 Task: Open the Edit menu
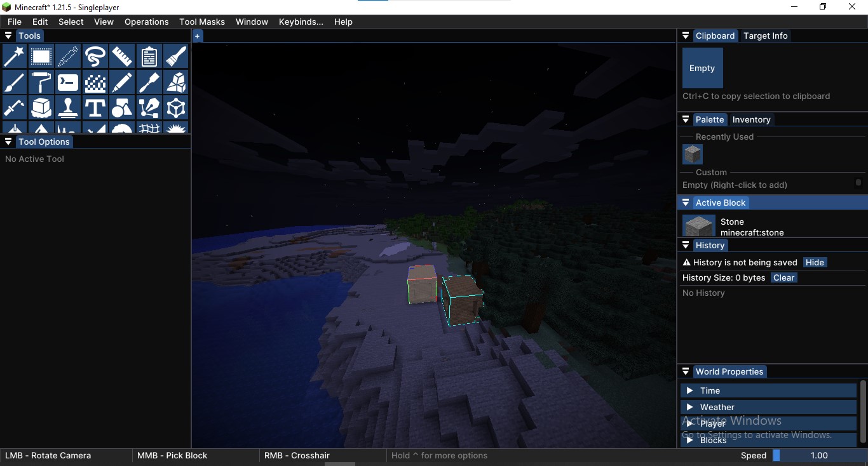40,22
